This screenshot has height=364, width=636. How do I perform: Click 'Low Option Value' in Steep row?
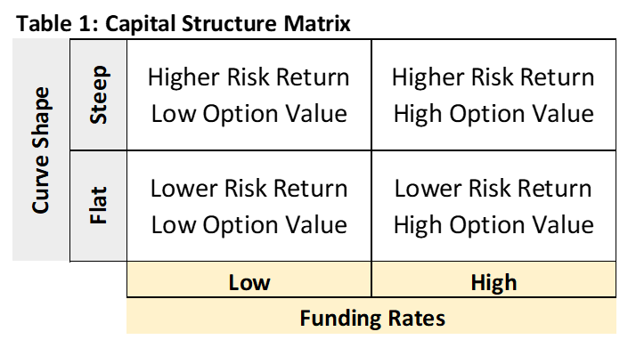pyautogui.click(x=249, y=114)
